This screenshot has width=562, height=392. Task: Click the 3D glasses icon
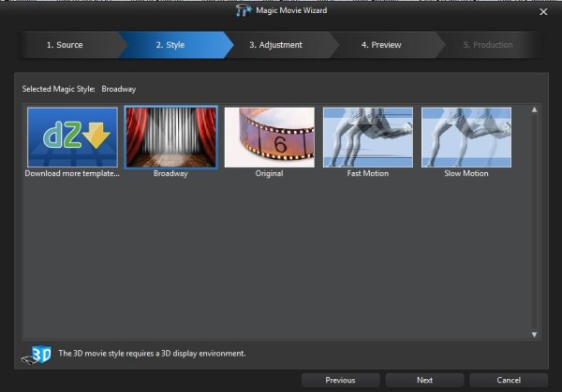(x=37, y=355)
